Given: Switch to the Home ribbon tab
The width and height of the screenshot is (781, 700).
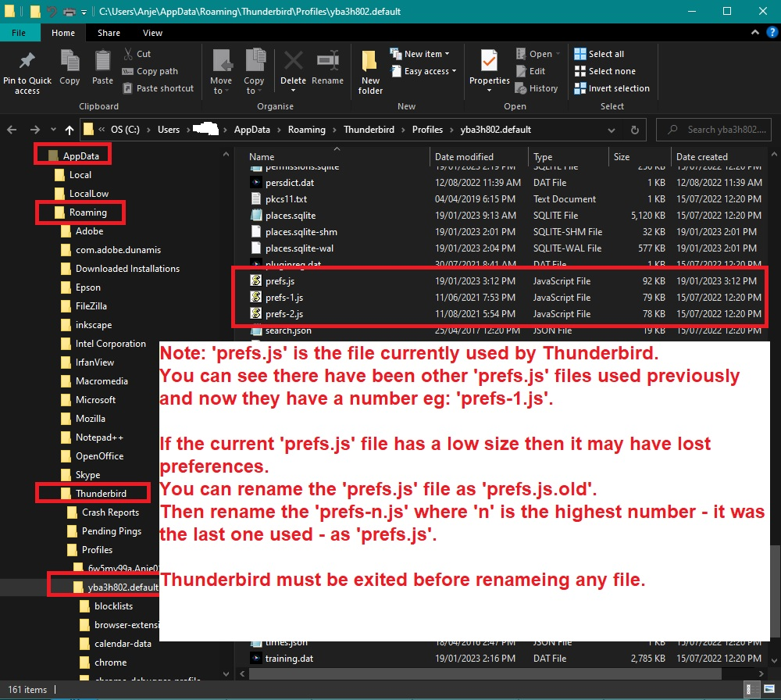Looking at the screenshot, I should click(x=63, y=33).
